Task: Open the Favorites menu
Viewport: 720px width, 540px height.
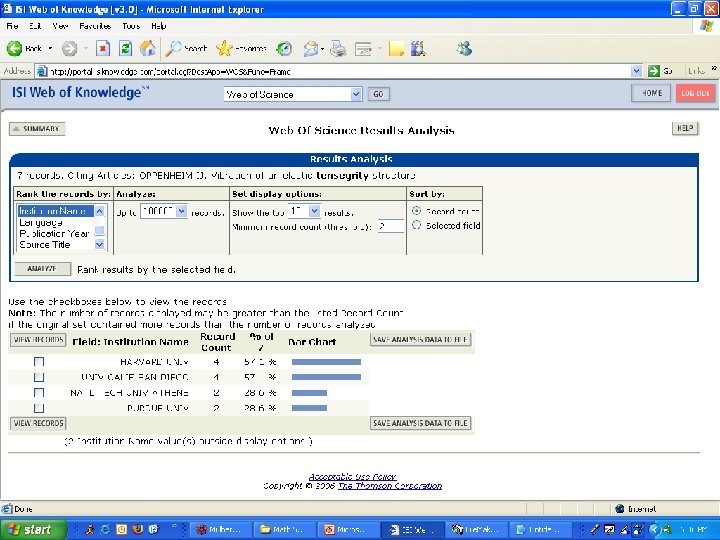Action: coord(95,26)
